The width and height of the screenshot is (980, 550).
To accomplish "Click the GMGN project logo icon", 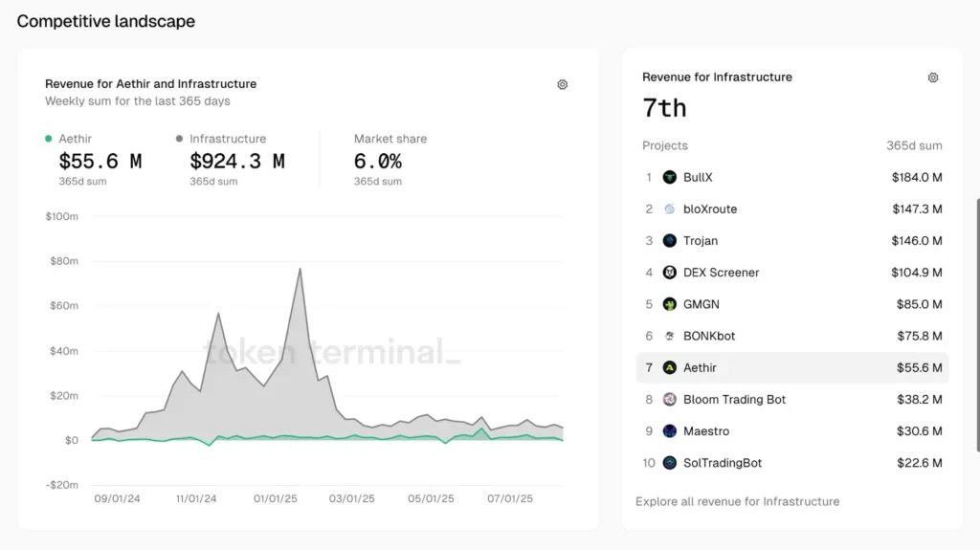I will pos(669,304).
